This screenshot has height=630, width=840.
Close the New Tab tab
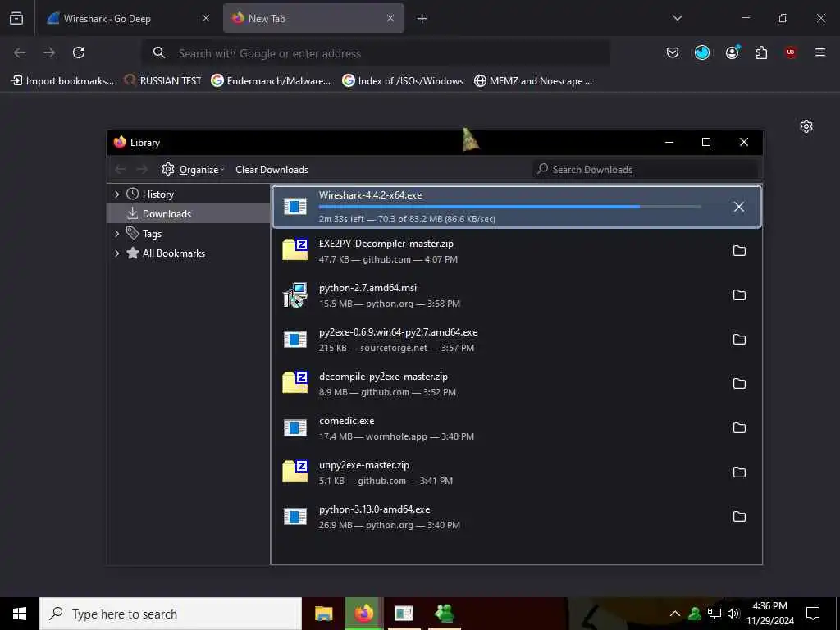[390, 18]
